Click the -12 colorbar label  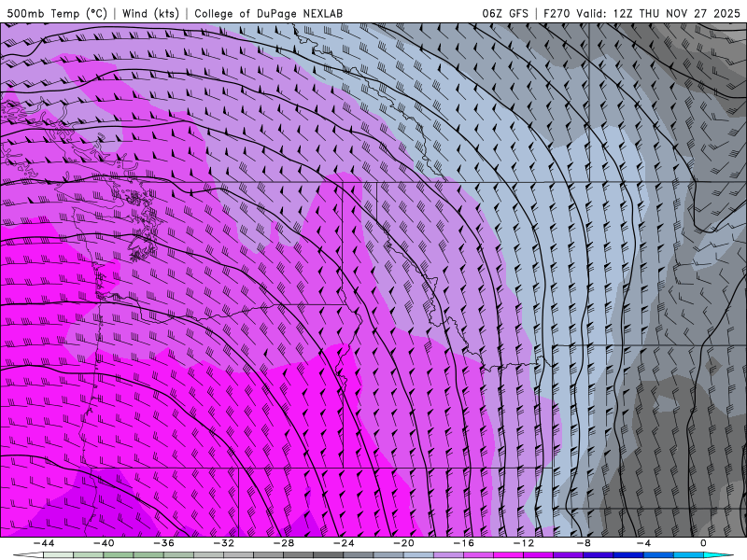(x=524, y=543)
